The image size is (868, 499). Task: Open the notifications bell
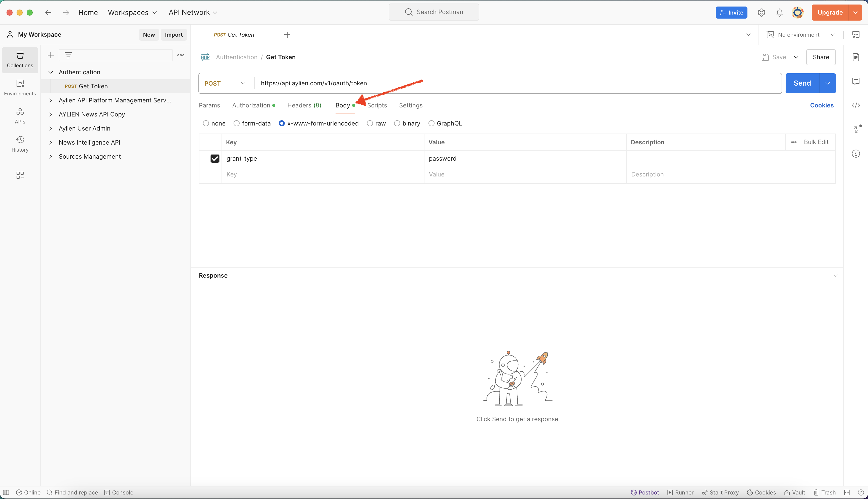click(x=780, y=12)
